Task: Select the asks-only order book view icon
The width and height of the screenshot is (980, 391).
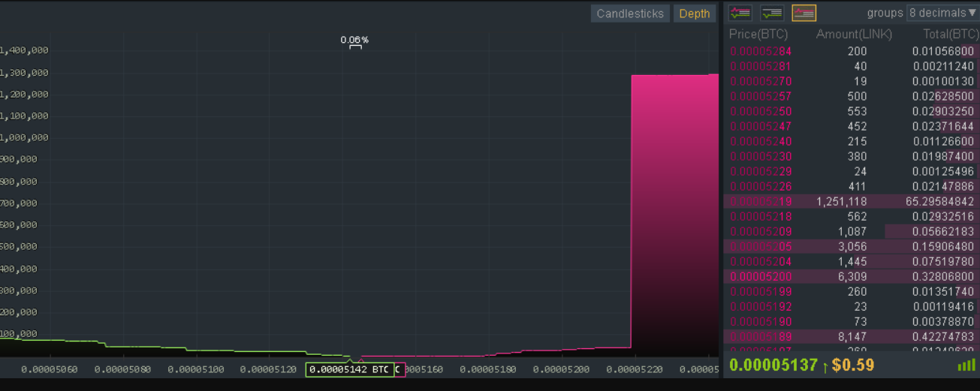Action: (x=804, y=13)
